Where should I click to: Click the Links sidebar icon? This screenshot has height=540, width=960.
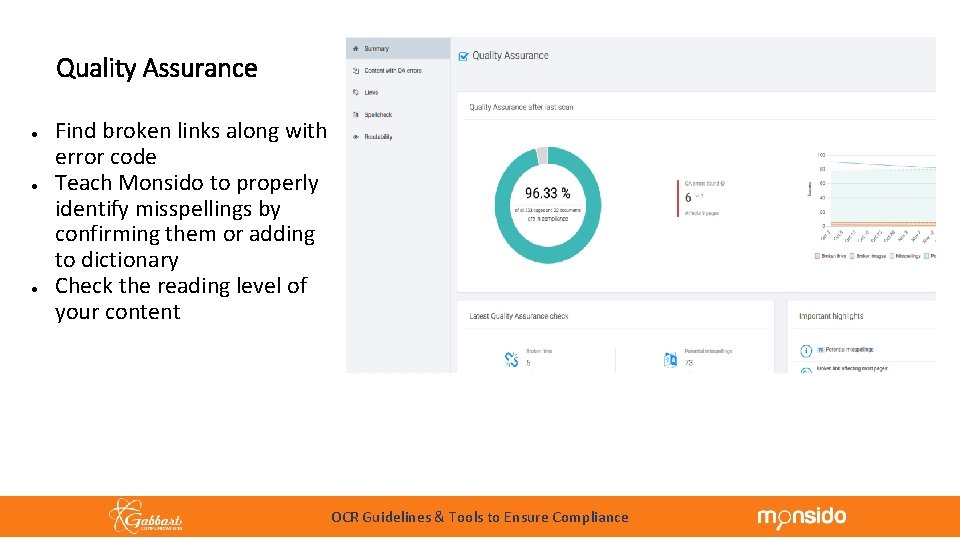coord(356,92)
